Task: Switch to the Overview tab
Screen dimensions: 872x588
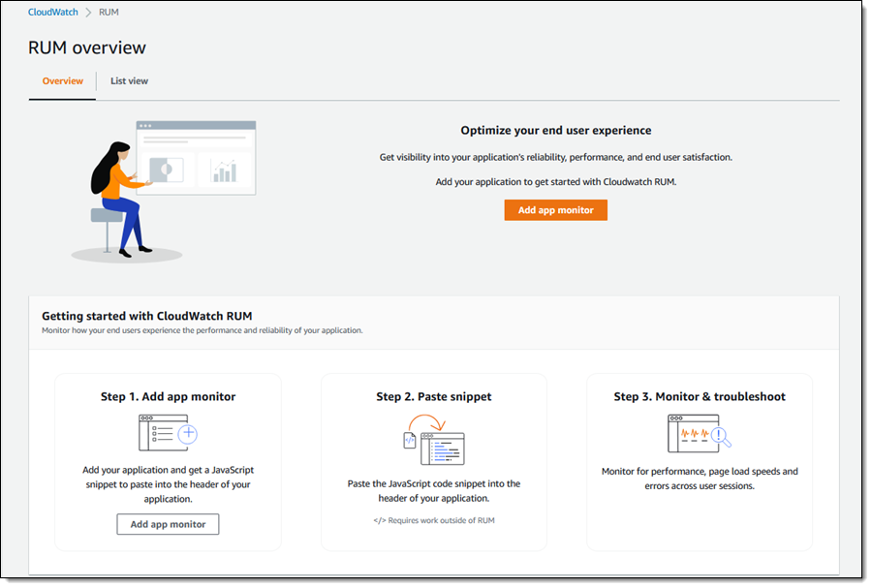Action: pyautogui.click(x=62, y=81)
